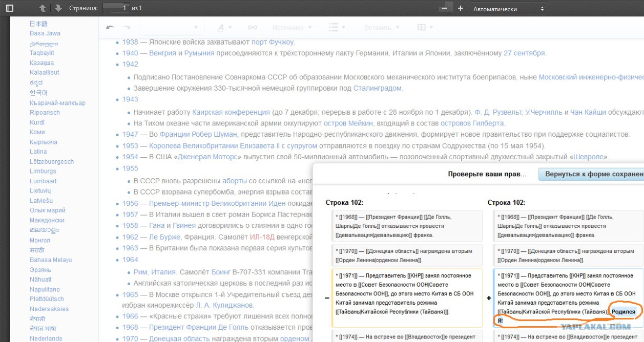Open the Lëtzebuergesch language link
The height and width of the screenshot is (342, 644).
(52, 161)
